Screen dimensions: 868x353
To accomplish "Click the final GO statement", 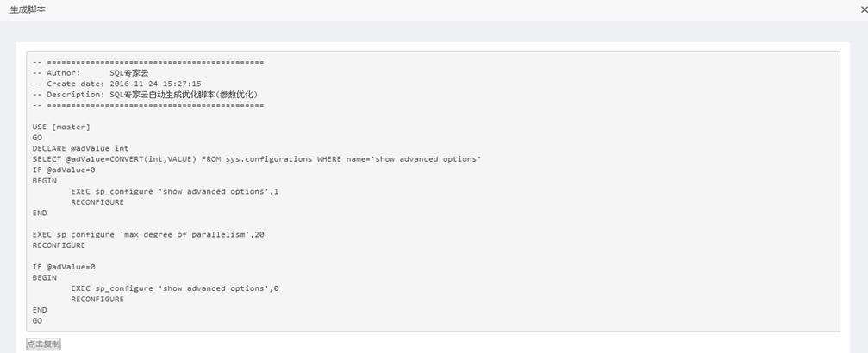I will tap(37, 320).
